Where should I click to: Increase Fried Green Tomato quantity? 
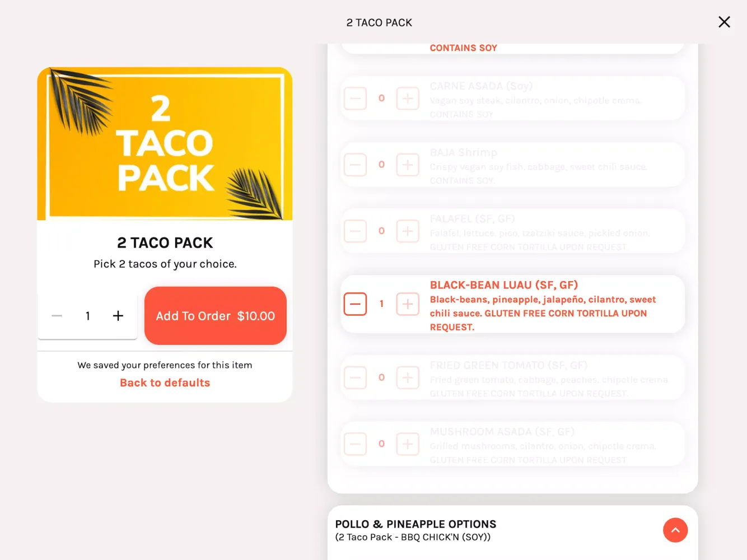pyautogui.click(x=408, y=377)
